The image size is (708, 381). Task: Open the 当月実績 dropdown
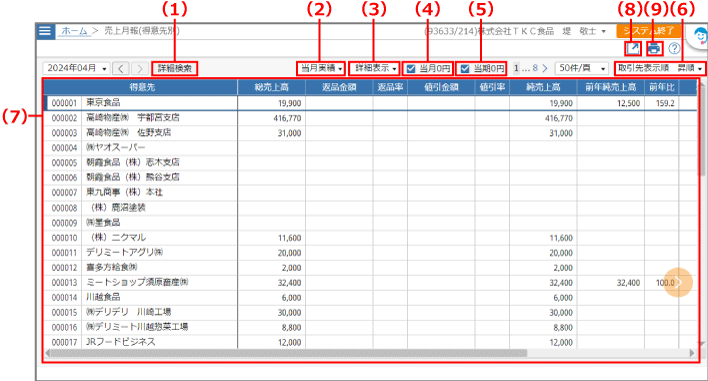pos(321,68)
